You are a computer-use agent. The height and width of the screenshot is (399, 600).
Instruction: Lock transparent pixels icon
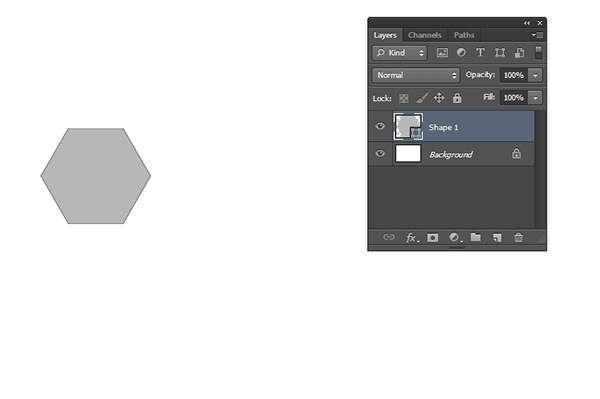point(404,98)
